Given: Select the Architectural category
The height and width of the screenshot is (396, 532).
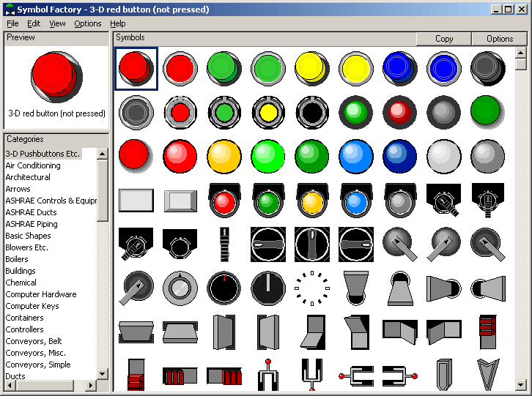Looking at the screenshot, I should click(x=28, y=177).
